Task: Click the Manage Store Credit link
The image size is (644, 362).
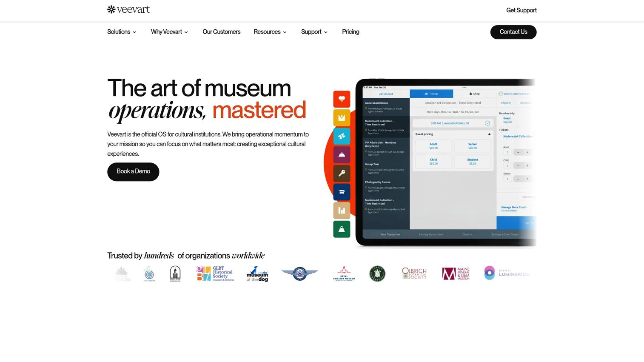Action: click(x=514, y=207)
